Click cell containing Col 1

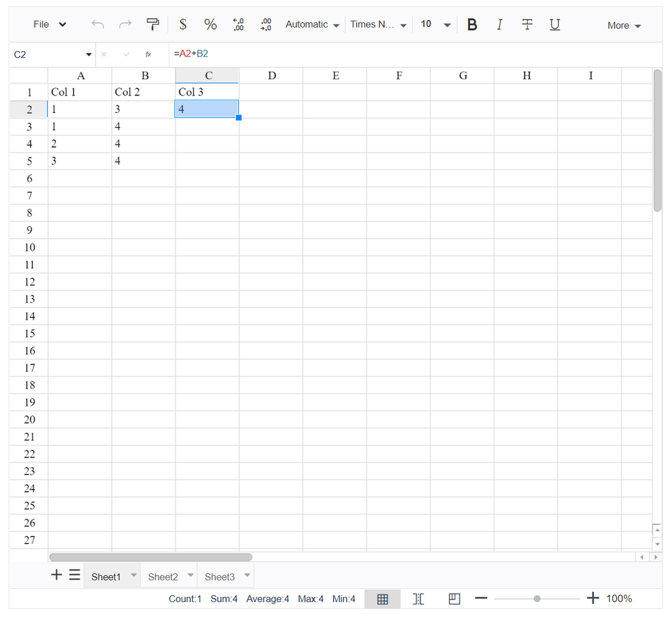tap(80, 92)
